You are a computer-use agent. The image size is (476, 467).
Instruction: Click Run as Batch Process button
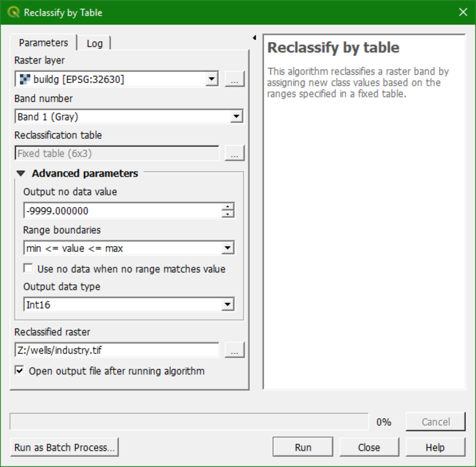(x=64, y=447)
